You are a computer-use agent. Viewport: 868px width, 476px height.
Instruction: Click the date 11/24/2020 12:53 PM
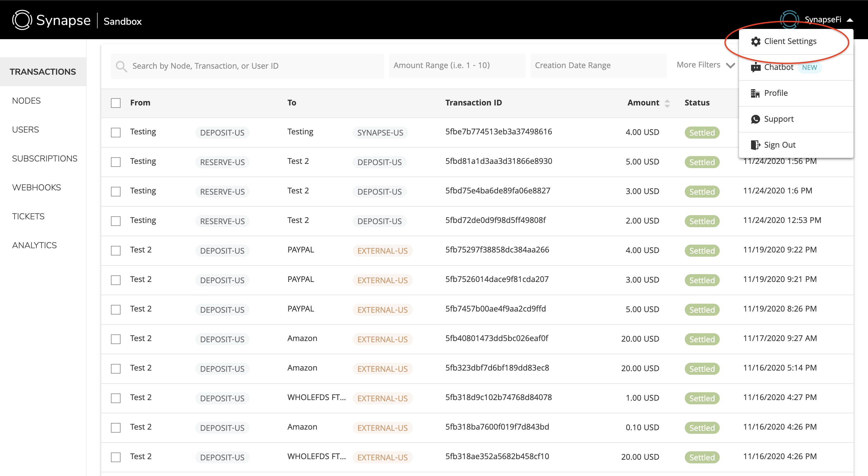[782, 220]
